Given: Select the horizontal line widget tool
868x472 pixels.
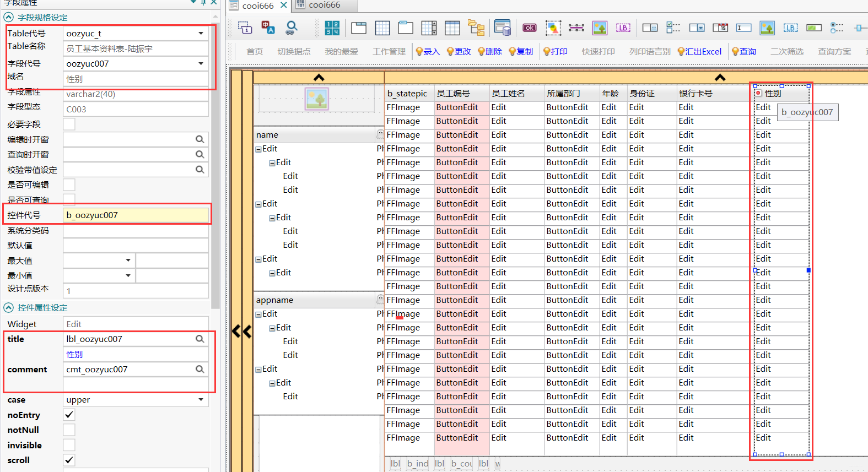Looking at the screenshot, I should (x=576, y=28).
